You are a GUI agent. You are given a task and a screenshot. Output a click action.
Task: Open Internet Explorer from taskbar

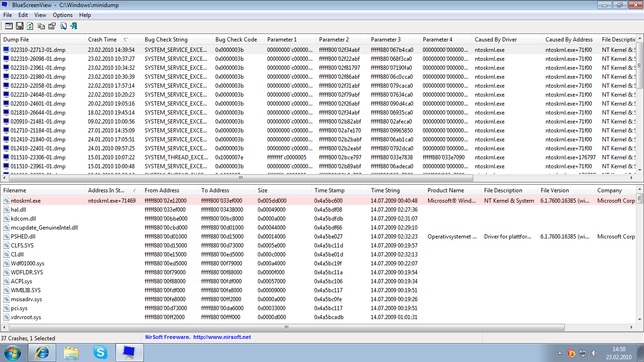(x=42, y=353)
